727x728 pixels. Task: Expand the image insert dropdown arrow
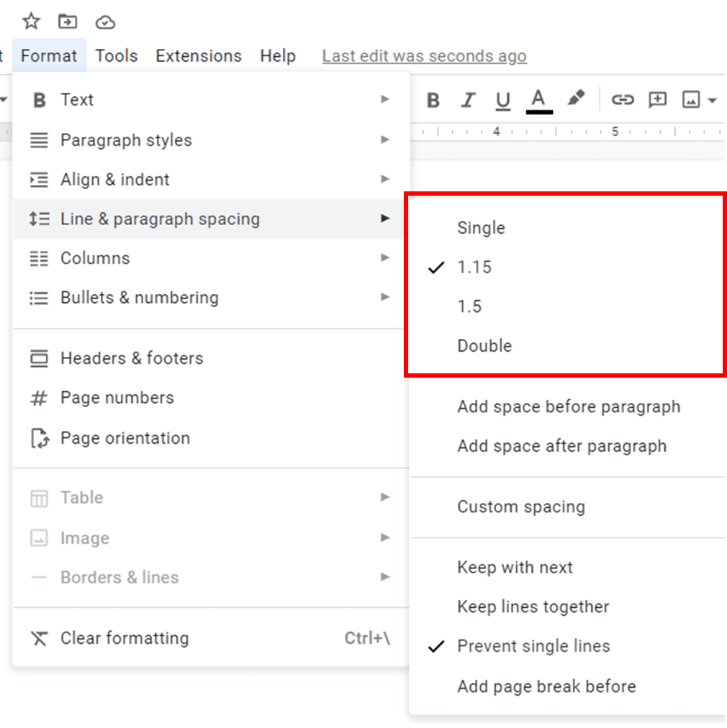(x=711, y=100)
